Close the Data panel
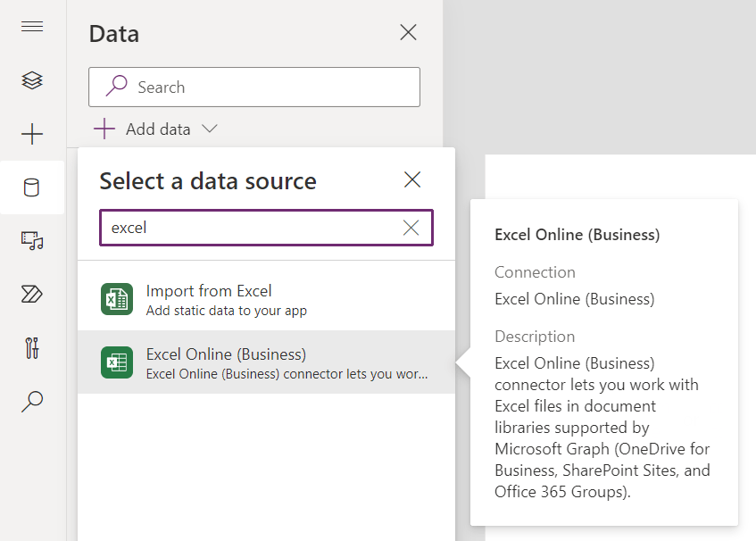 pos(408,33)
